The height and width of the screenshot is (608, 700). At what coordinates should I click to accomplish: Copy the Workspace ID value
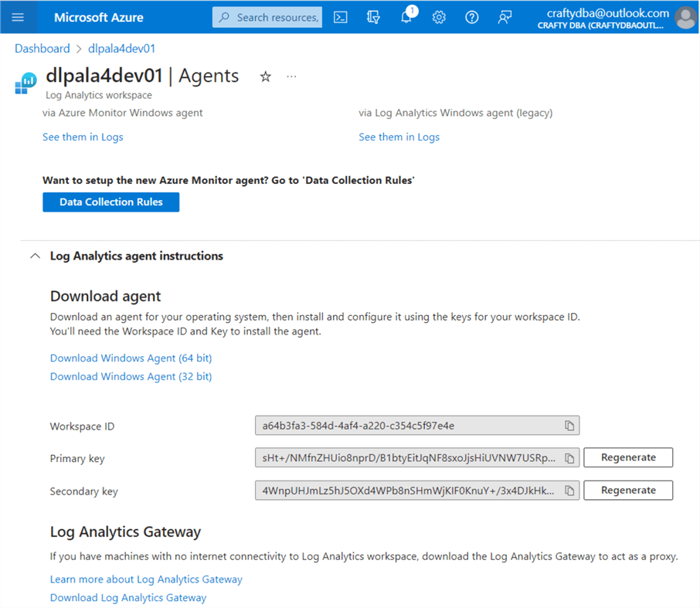click(x=569, y=426)
